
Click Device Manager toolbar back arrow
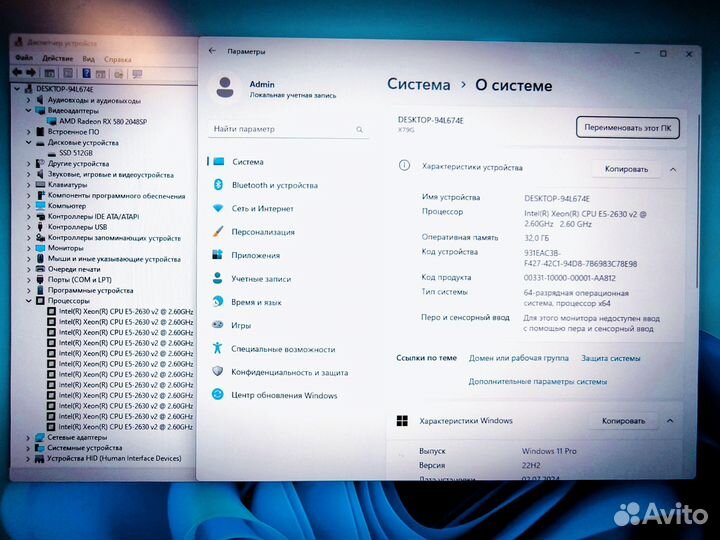[17, 73]
